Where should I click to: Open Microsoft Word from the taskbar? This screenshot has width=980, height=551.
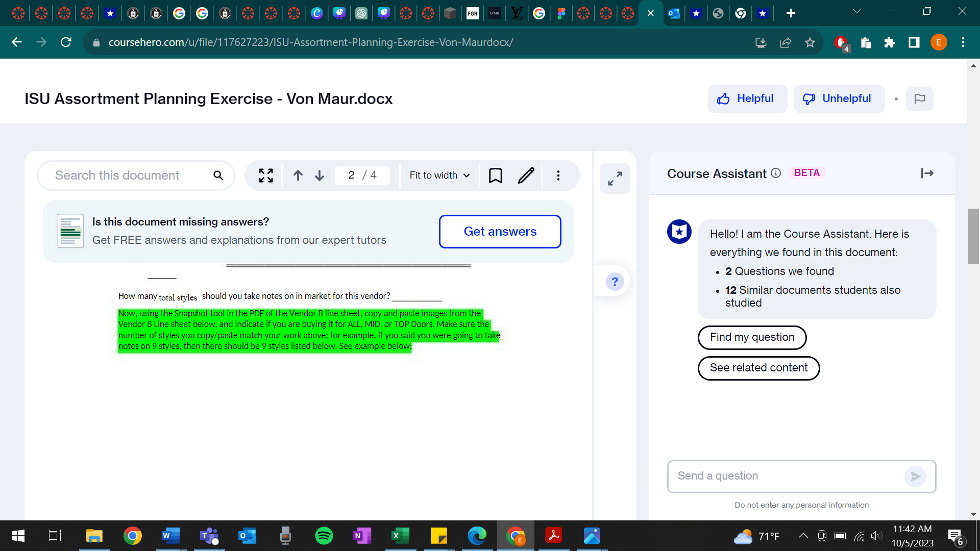[x=170, y=536]
